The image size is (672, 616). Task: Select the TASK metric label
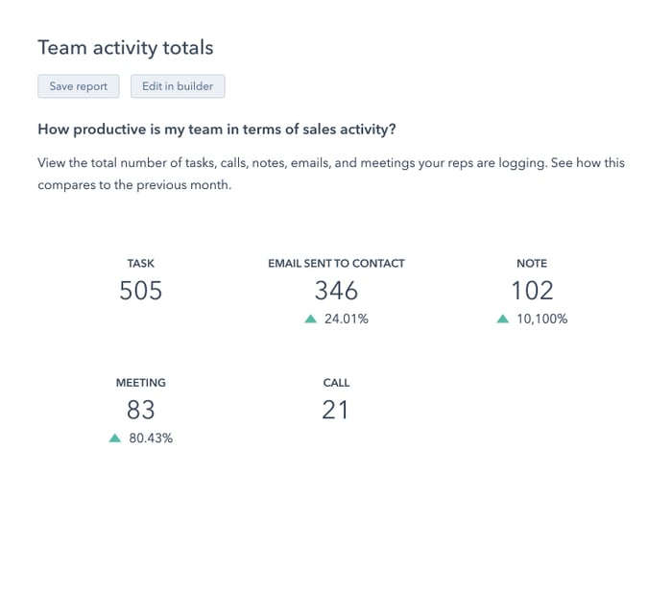point(141,263)
